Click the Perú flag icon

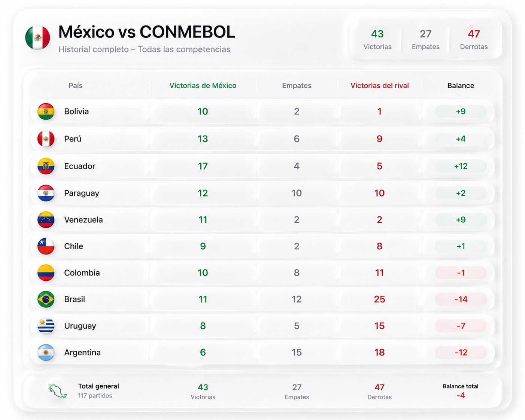pyautogui.click(x=46, y=139)
